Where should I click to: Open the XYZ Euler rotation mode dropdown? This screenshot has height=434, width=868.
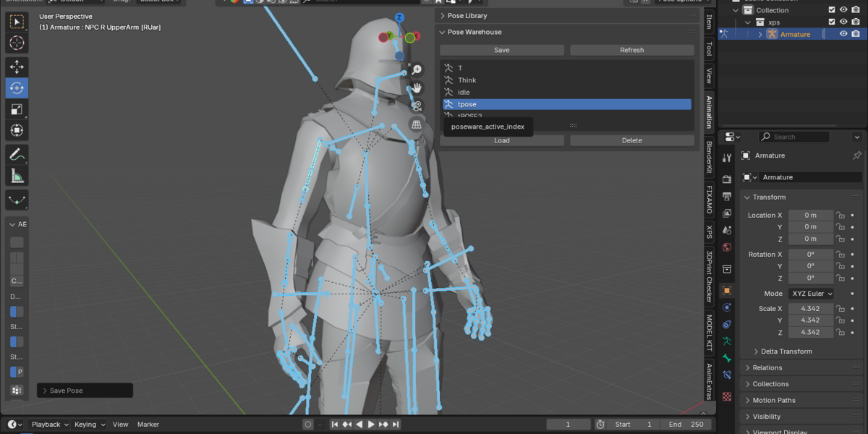pyautogui.click(x=811, y=294)
